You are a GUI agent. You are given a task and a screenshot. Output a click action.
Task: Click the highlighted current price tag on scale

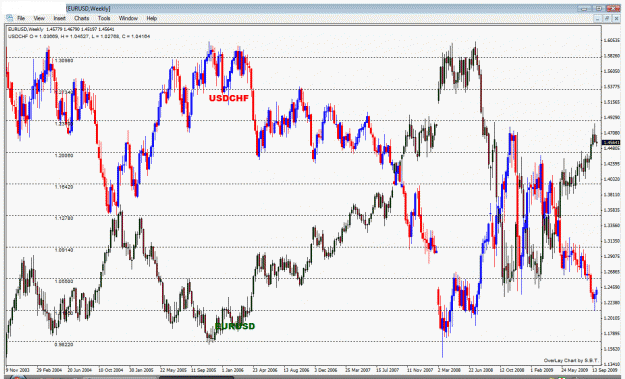click(x=611, y=142)
